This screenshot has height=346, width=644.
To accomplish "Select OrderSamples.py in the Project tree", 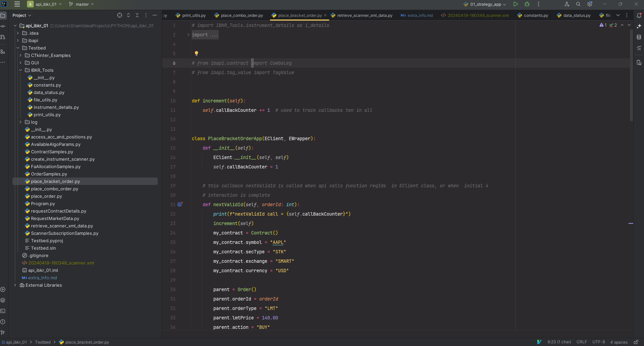I will 49,174.
